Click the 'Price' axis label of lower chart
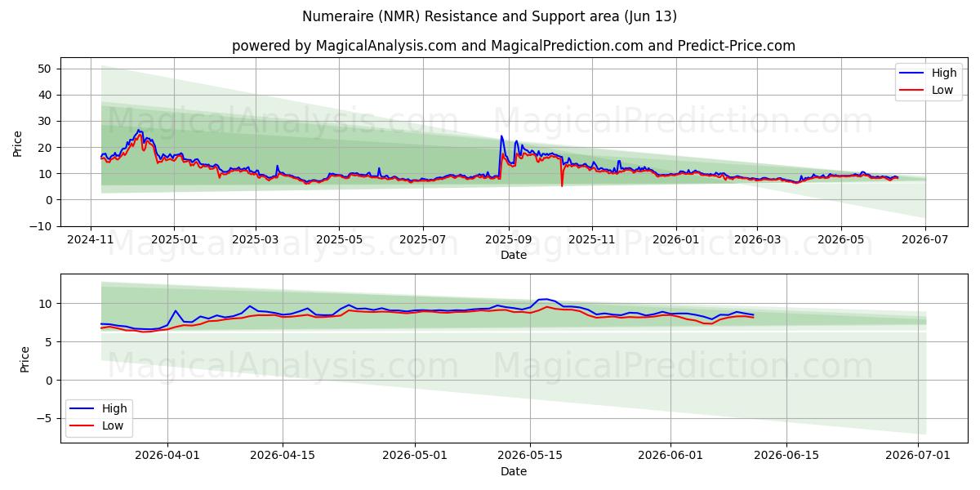This screenshot has height=490, width=980. [25, 359]
